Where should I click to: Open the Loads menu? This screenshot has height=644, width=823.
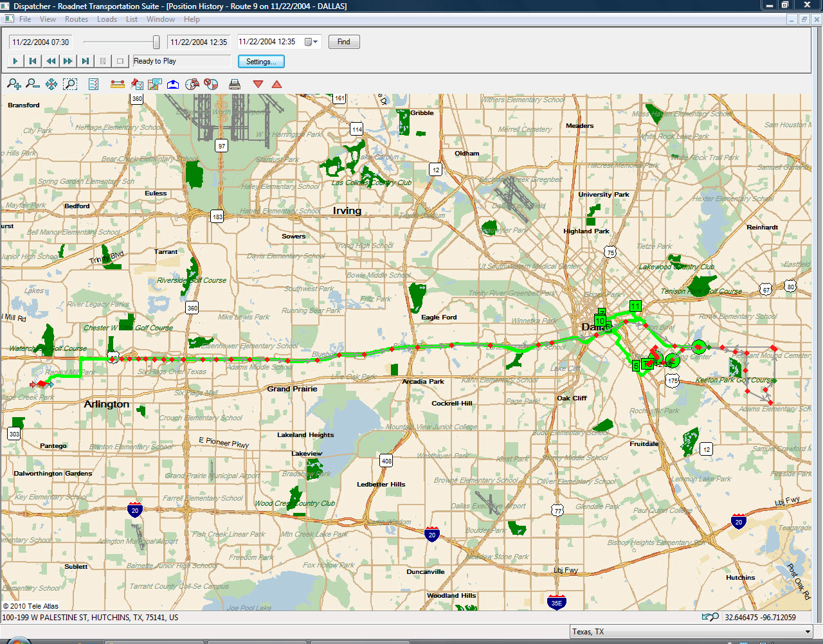tap(107, 19)
